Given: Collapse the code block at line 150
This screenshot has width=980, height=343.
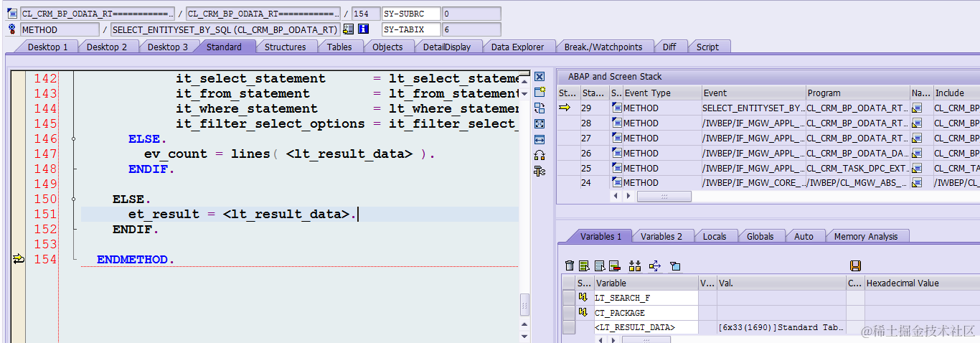Looking at the screenshot, I should coord(73,199).
